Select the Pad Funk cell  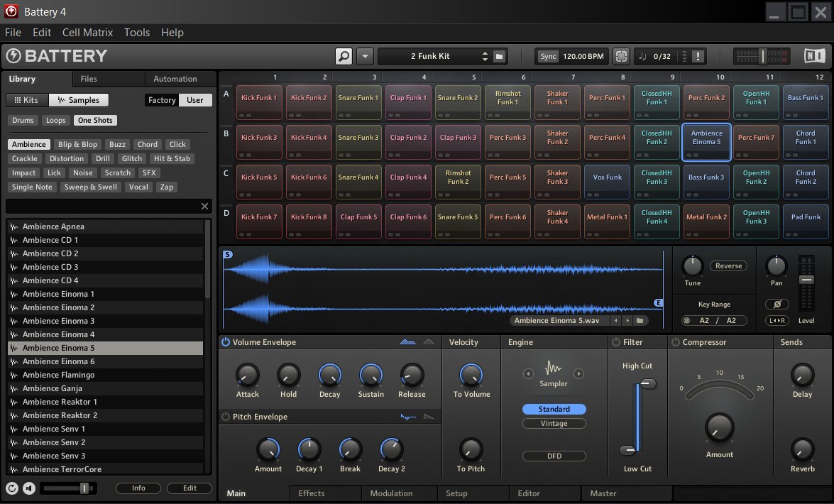(806, 221)
